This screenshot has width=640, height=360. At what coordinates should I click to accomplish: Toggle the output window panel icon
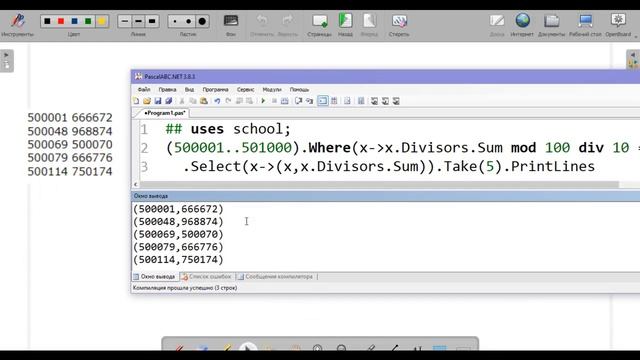pos(322,101)
